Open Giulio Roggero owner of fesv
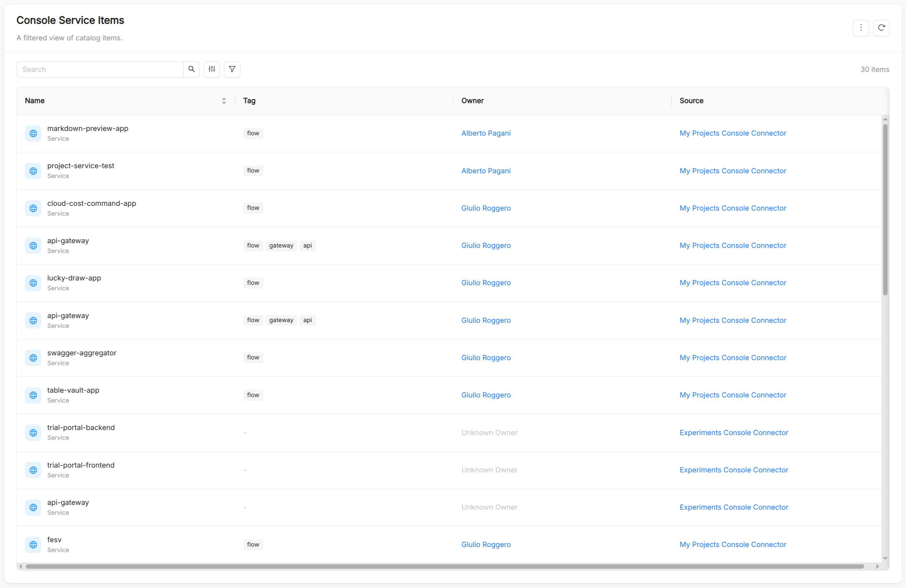Screen dimensions: 906x588 click(486, 545)
